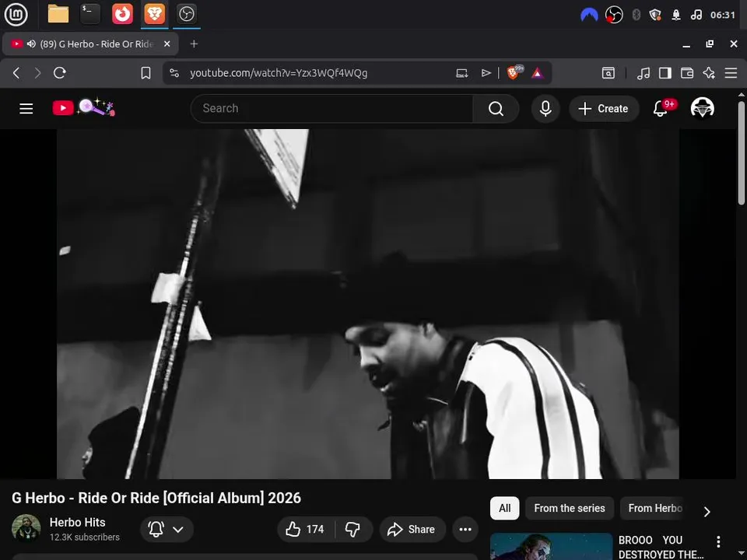Open the Files folder in taskbar
Viewport: 747px width, 560px height.
(58, 14)
